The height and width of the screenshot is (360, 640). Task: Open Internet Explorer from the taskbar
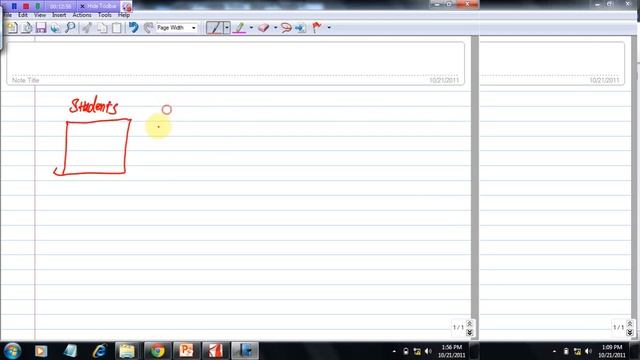[99, 351]
